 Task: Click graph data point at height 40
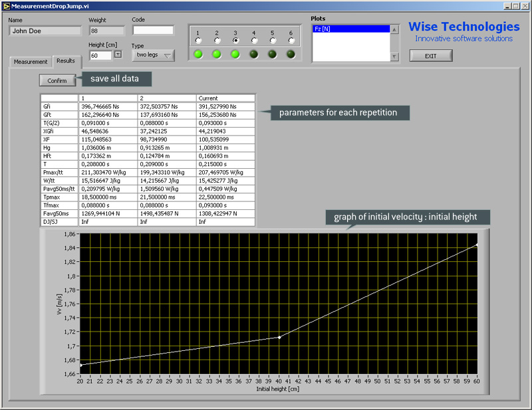tap(279, 338)
